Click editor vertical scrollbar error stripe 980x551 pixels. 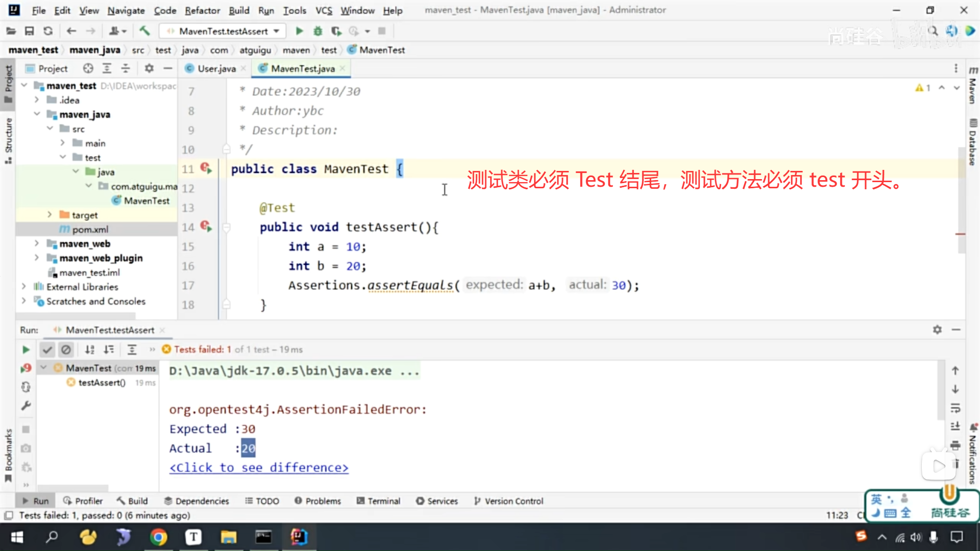[960, 234]
